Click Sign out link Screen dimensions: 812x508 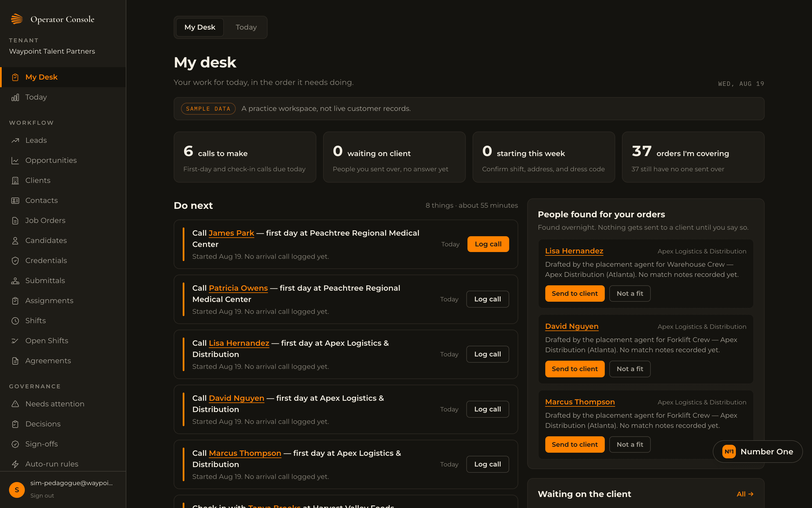42,496
